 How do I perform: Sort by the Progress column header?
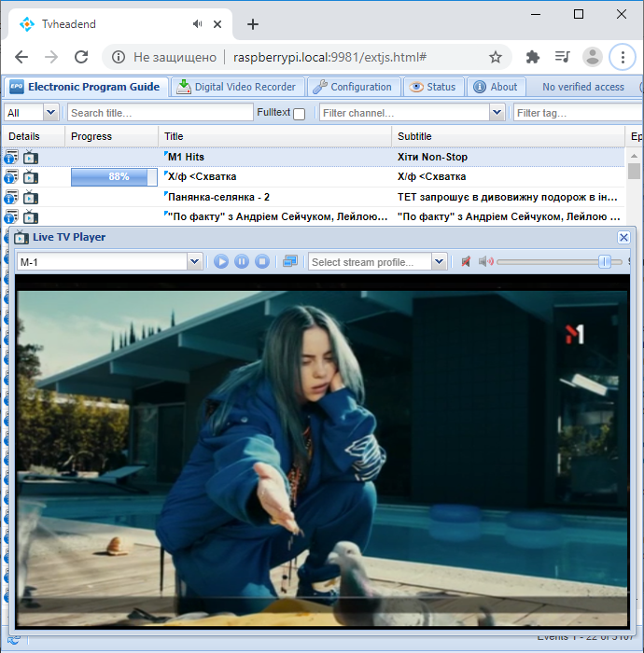tap(112, 136)
